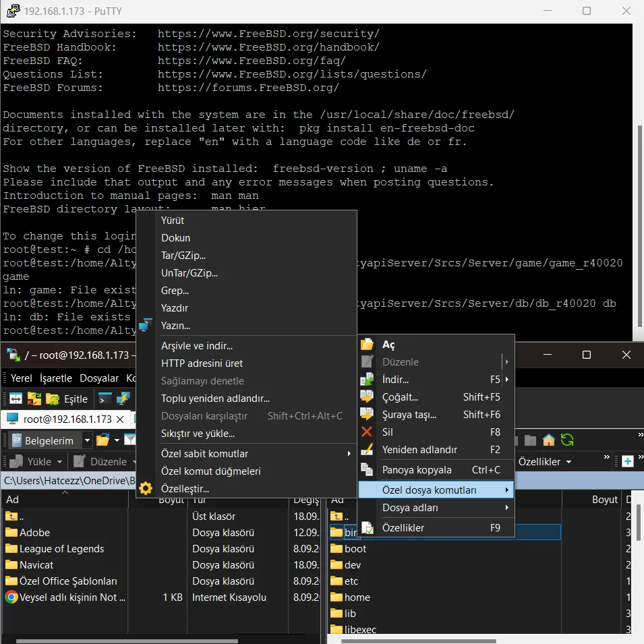Select the remote home folder
Viewport: 644px width, 644px height.
click(351, 597)
